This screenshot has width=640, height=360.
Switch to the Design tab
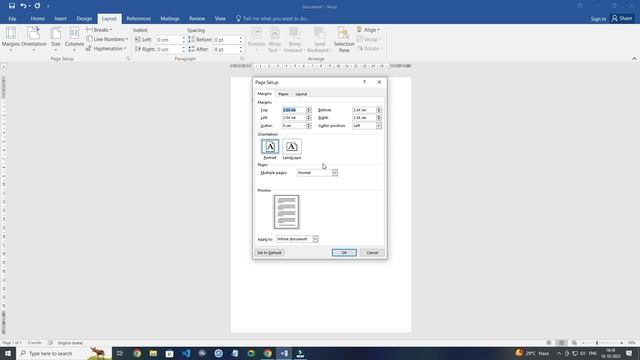pos(84,19)
